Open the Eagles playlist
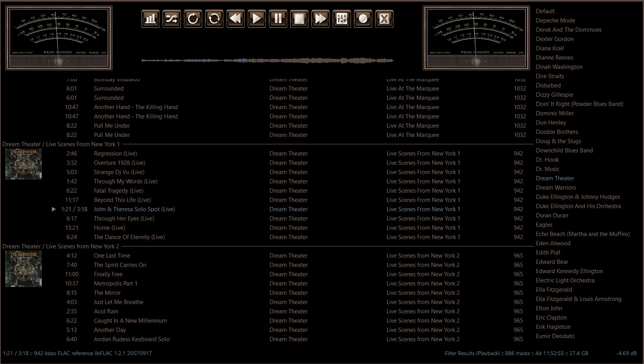 [544, 225]
